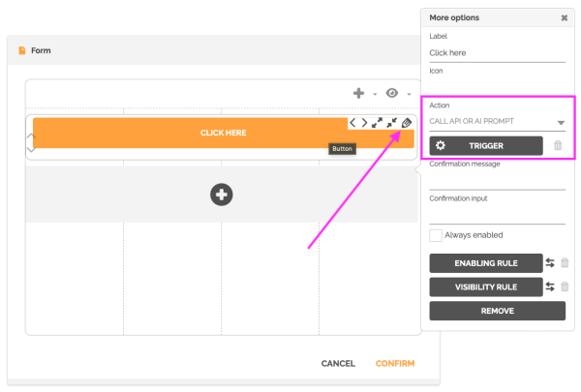
Task: Add a new row with round plus button
Action: click(x=221, y=195)
